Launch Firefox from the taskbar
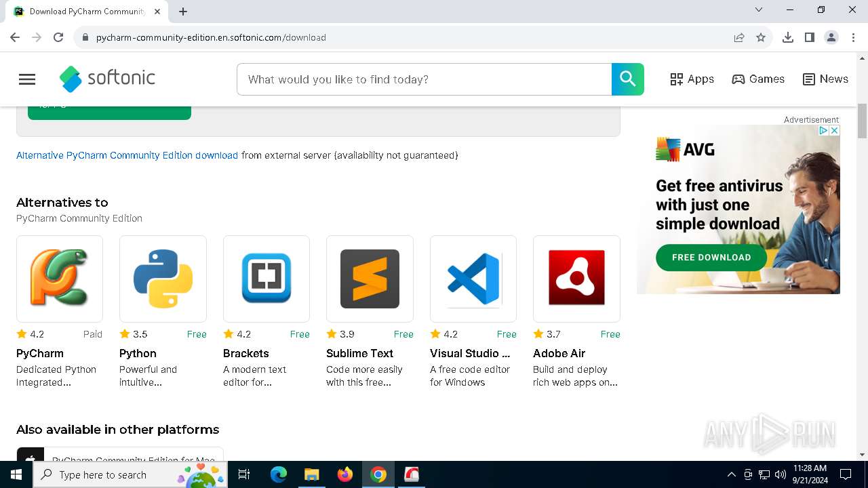 345,474
